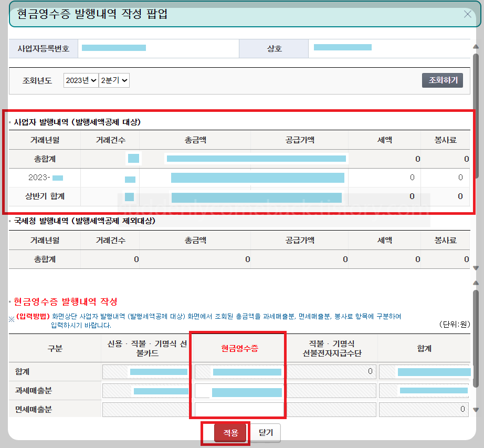
Task: Open the 2023년 year dropdown
Action: 81,80
